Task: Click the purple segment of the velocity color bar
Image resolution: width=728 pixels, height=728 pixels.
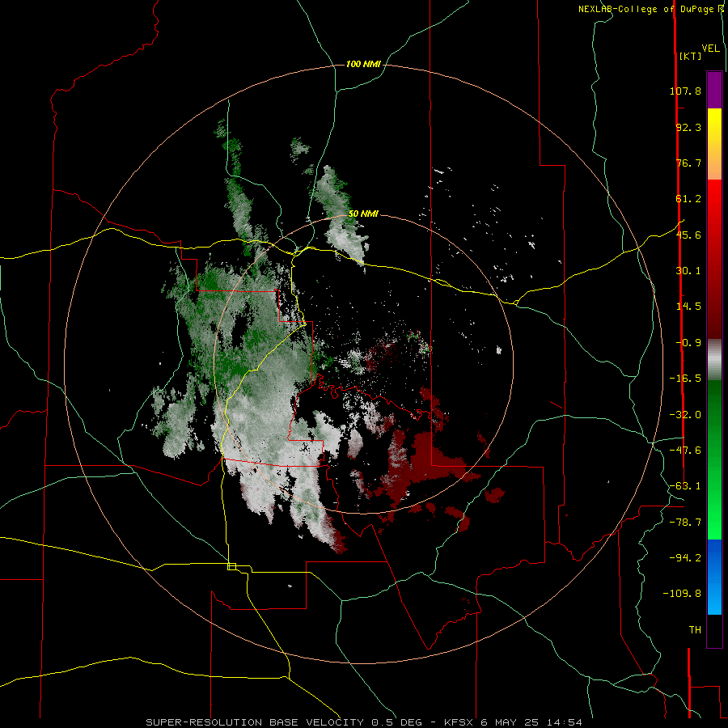Action: tap(714, 90)
